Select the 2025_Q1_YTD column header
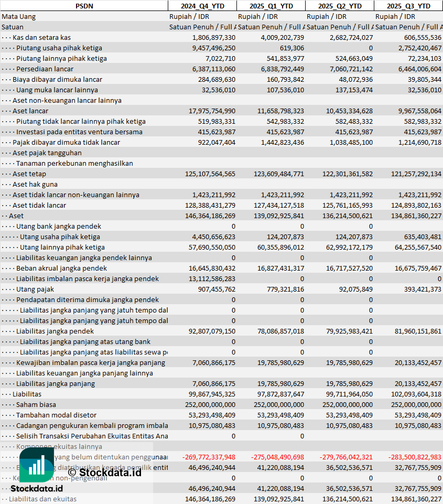The image size is (443, 504). click(271, 6)
